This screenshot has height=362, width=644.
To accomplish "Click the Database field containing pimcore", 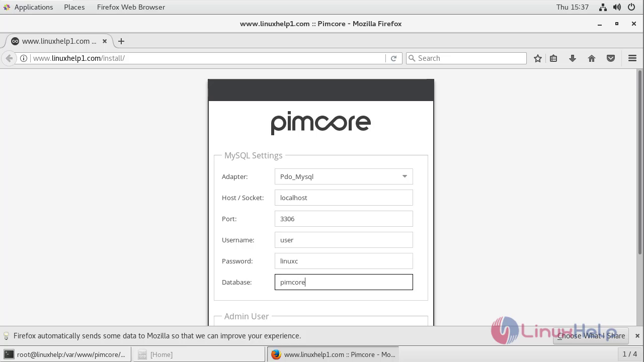I will [x=344, y=282].
